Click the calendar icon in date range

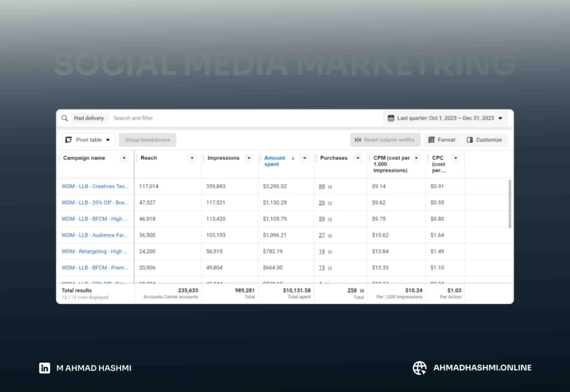coord(391,118)
